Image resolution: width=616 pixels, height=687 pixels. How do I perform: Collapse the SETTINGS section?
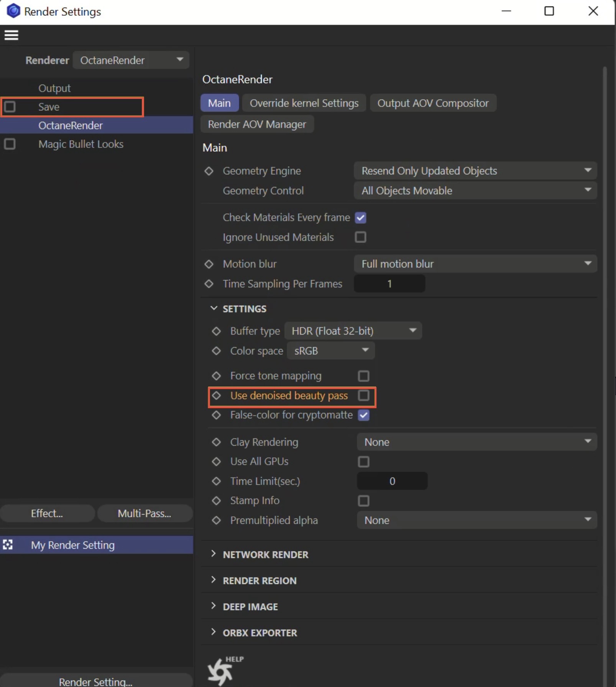214,308
